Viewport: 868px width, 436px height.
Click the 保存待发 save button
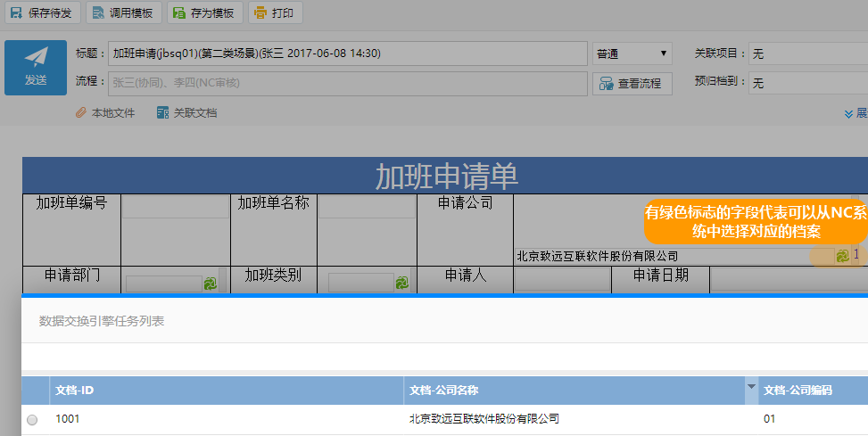(x=42, y=12)
